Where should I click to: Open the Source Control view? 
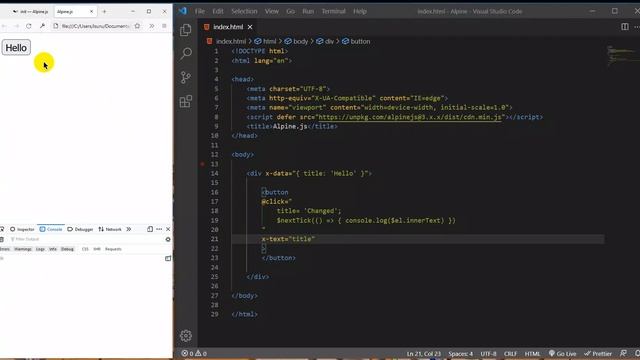click(x=186, y=77)
